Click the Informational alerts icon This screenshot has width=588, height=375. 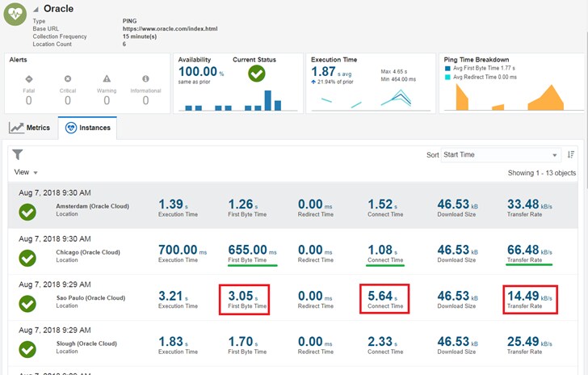pyautogui.click(x=145, y=79)
